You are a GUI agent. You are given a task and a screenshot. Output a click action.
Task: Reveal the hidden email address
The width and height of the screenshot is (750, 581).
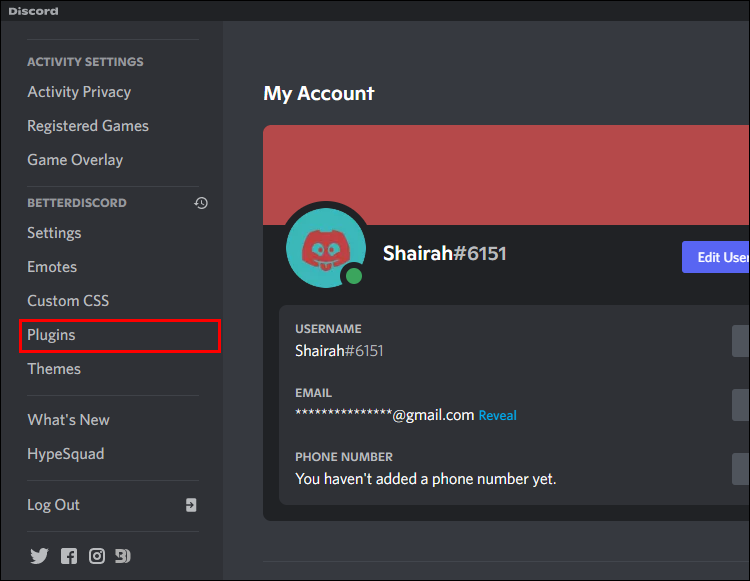coord(497,415)
